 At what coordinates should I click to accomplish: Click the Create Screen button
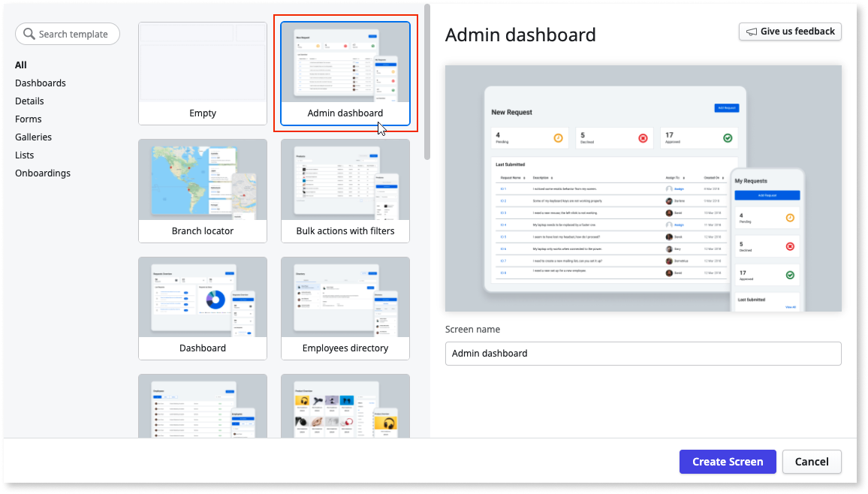pyautogui.click(x=727, y=462)
